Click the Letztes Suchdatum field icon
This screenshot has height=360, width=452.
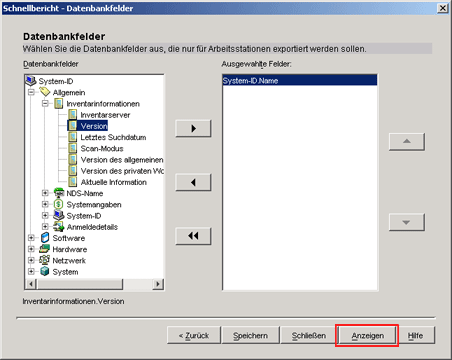[x=73, y=137]
